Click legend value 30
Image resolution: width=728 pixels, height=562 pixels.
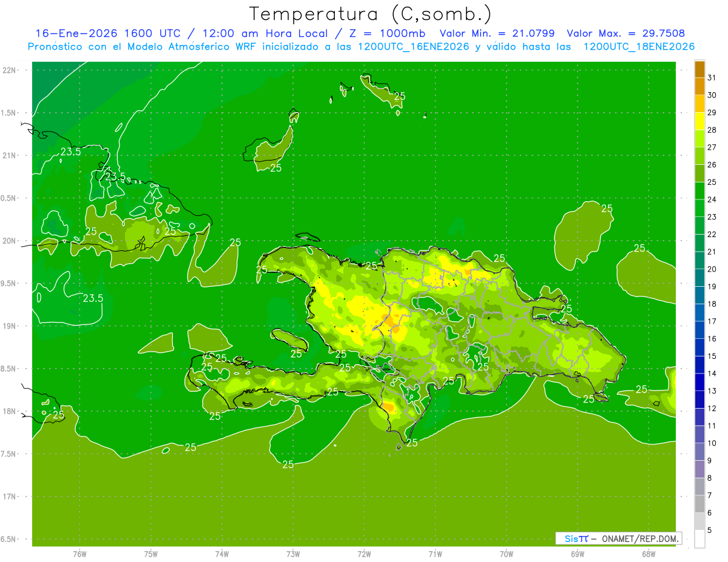pyautogui.click(x=712, y=95)
